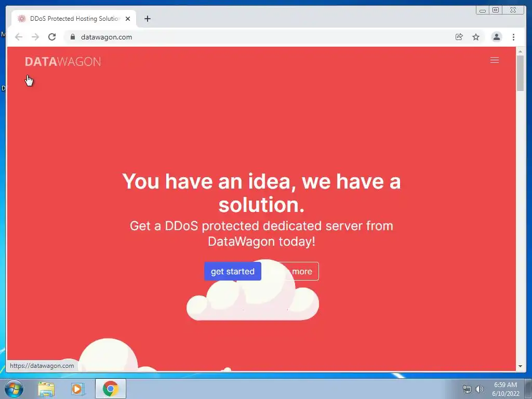Share this page icon in address bar

(x=459, y=37)
